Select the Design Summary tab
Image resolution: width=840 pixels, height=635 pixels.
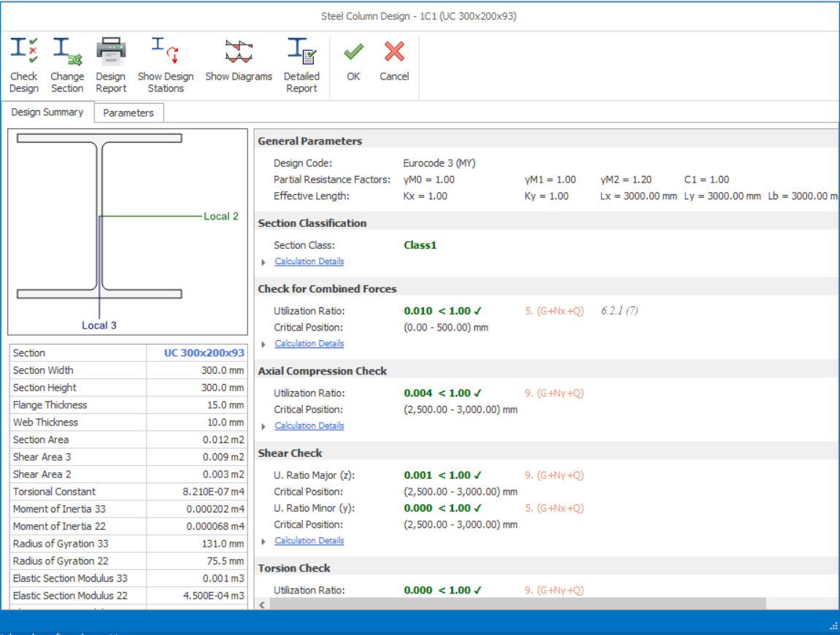point(47,112)
